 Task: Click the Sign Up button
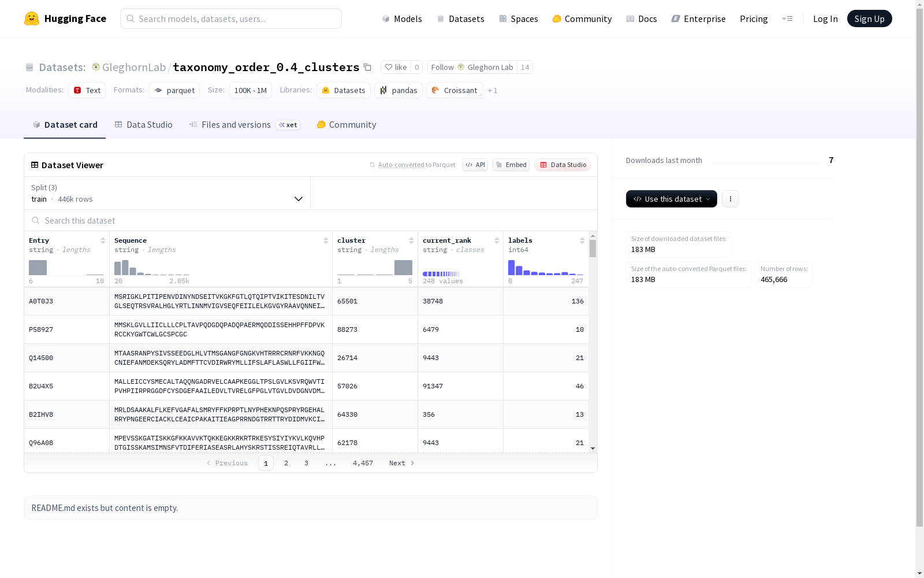click(x=869, y=18)
